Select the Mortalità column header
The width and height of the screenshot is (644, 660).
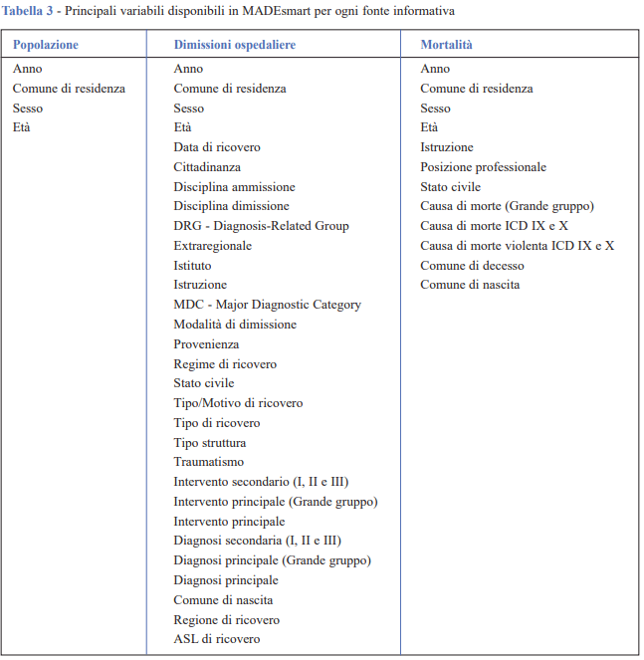coord(446,45)
